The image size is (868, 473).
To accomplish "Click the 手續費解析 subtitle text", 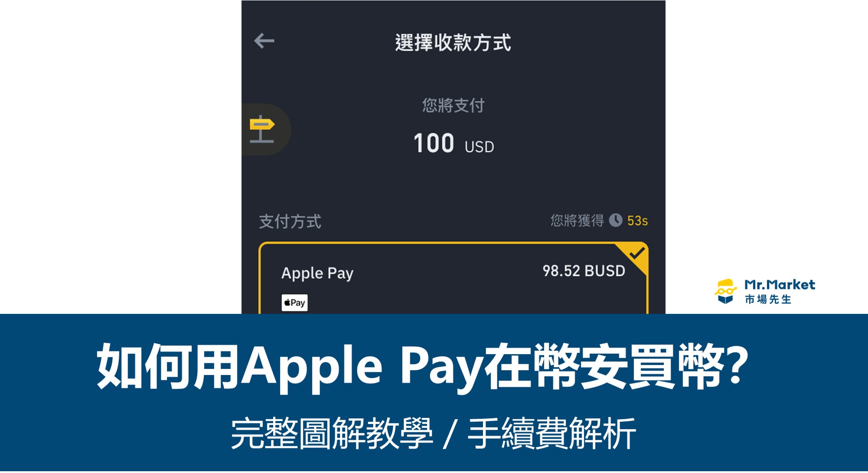I will pos(552,433).
